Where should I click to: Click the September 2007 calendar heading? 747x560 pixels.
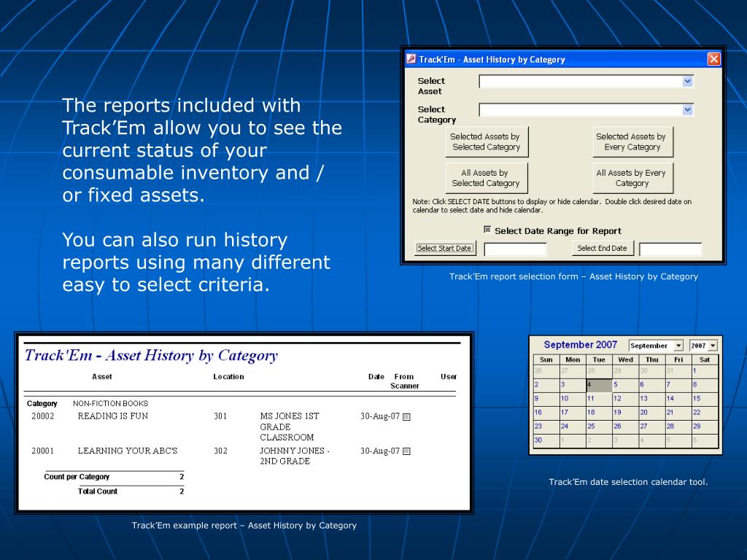coord(580,345)
